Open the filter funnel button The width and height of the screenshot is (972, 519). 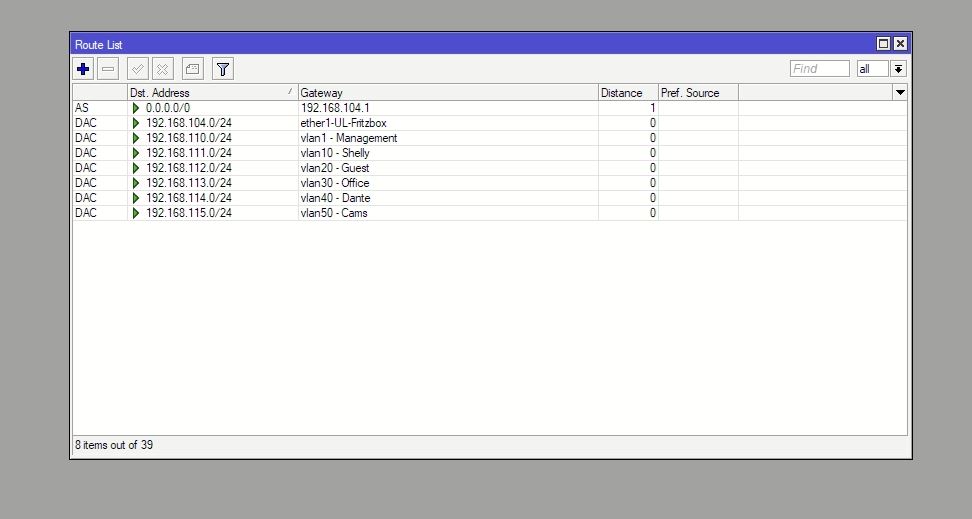[223, 69]
